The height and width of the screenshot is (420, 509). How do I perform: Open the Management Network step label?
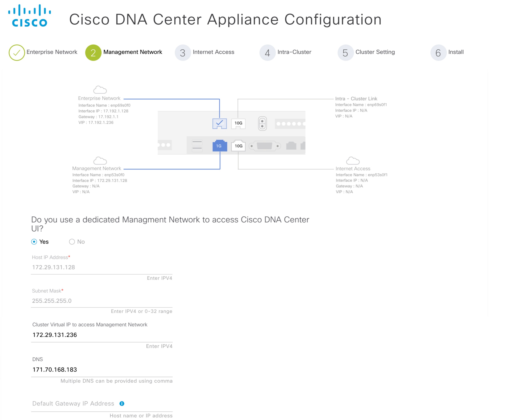click(133, 52)
